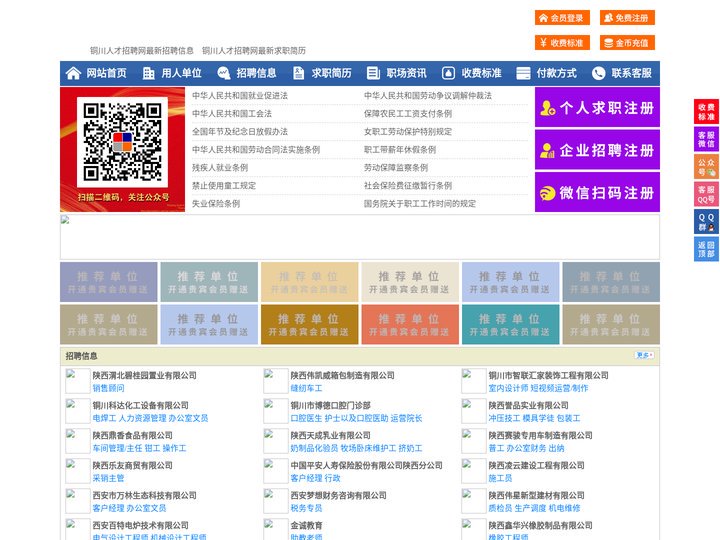Click the document icon beside 求职简历
Image resolution: width=720 pixels, height=540 pixels.
tap(298, 73)
